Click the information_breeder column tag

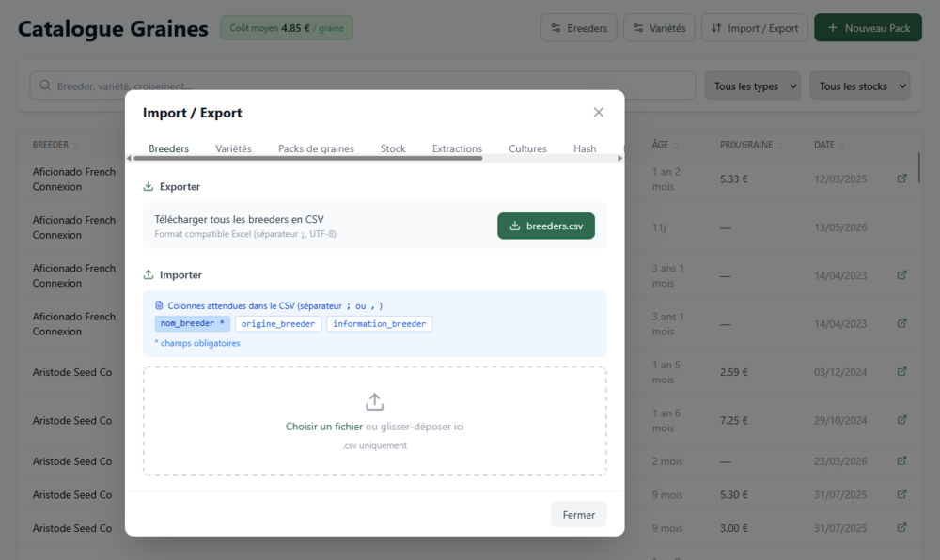(x=380, y=324)
